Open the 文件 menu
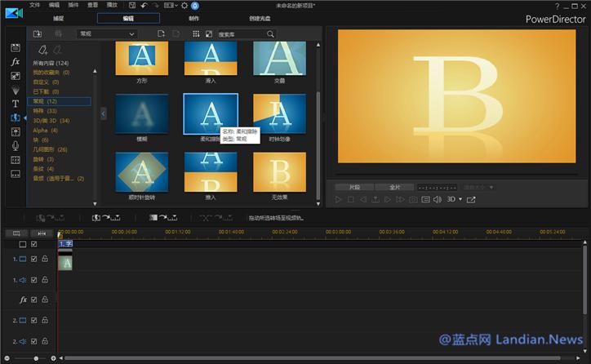The height and width of the screenshot is (364, 591). (x=34, y=5)
